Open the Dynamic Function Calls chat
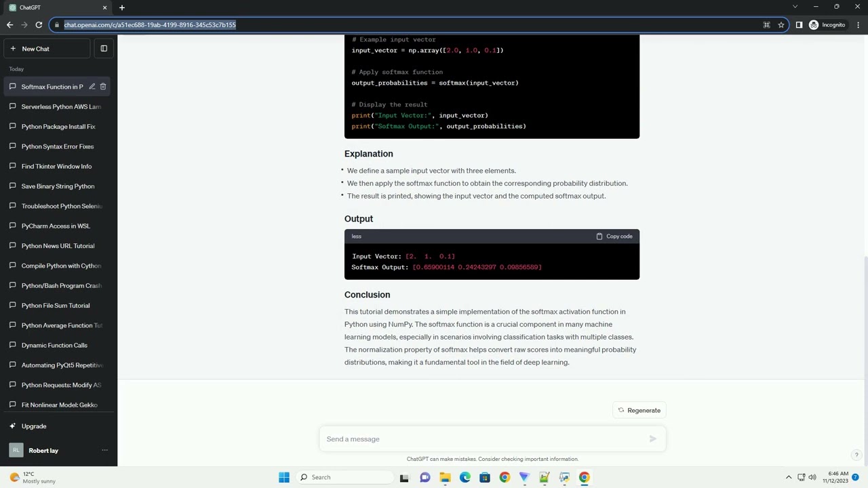 [x=58, y=346]
